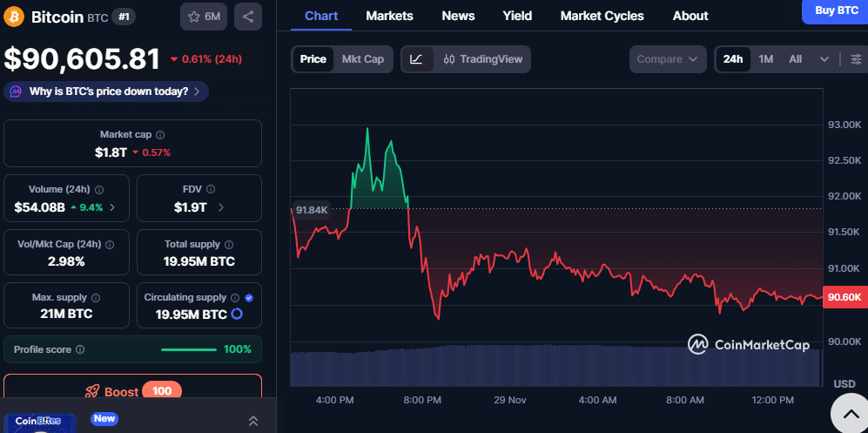Select the 1M time range
The image size is (868, 433).
[765, 59]
